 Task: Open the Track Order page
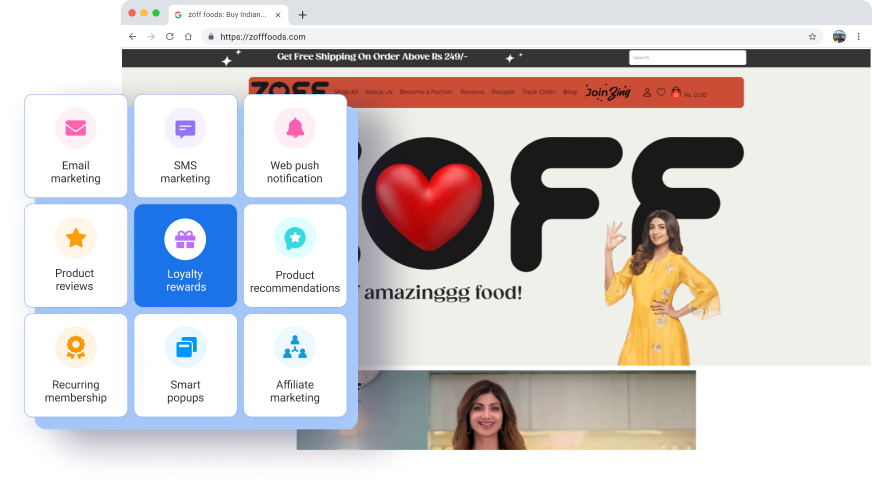[538, 92]
